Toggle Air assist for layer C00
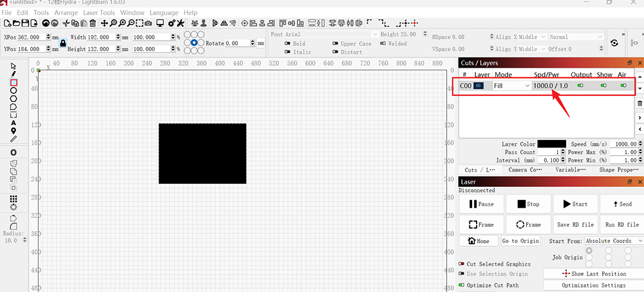The width and height of the screenshot is (644, 292). [622, 86]
